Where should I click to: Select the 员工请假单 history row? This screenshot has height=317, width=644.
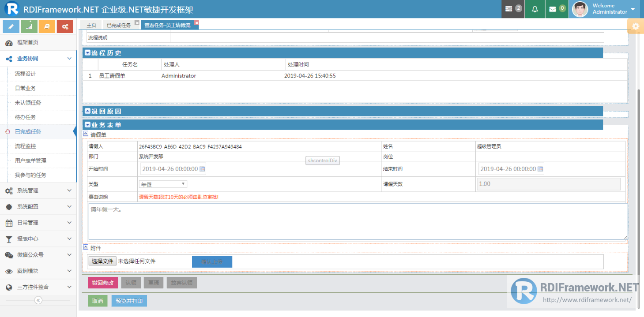355,76
